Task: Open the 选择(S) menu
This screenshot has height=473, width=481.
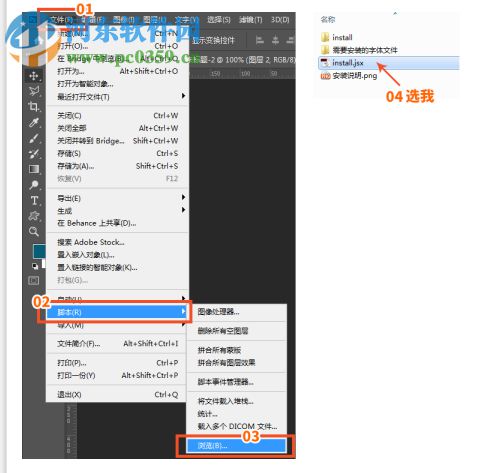Action: pyautogui.click(x=219, y=20)
